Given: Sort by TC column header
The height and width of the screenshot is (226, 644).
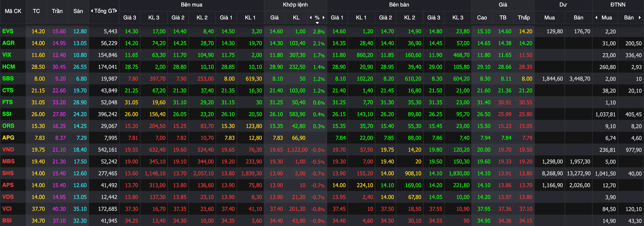Looking at the screenshot, I should pyautogui.click(x=36, y=11).
